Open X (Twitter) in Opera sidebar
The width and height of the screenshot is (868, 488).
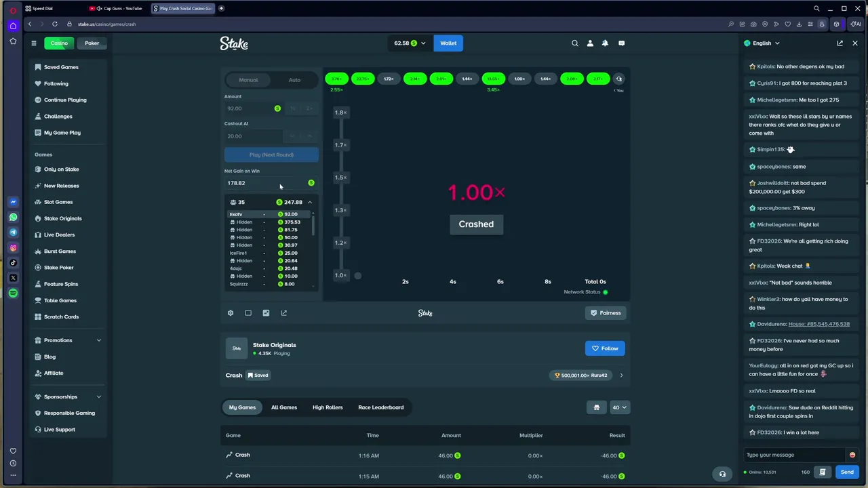pyautogui.click(x=13, y=278)
